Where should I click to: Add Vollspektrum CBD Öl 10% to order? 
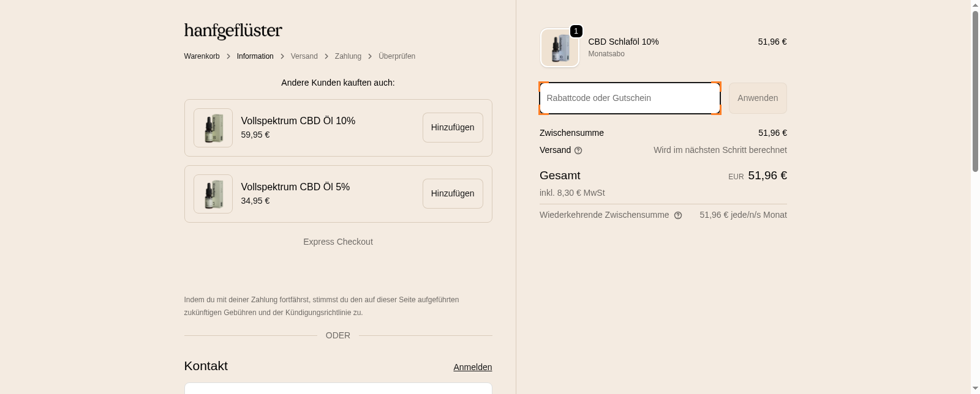point(453,127)
